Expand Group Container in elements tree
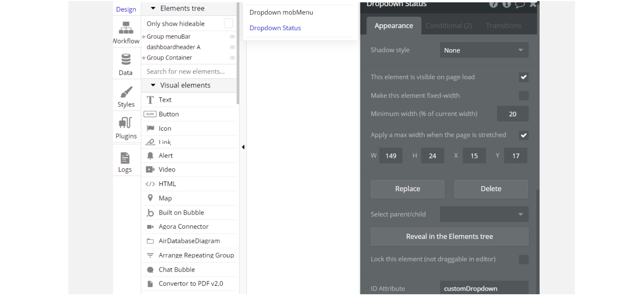 tap(144, 58)
